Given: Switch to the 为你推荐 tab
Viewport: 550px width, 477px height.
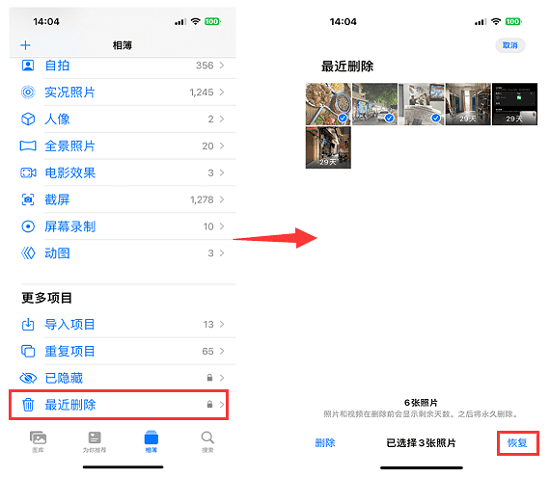Looking at the screenshot, I should pyautogui.click(x=94, y=442).
